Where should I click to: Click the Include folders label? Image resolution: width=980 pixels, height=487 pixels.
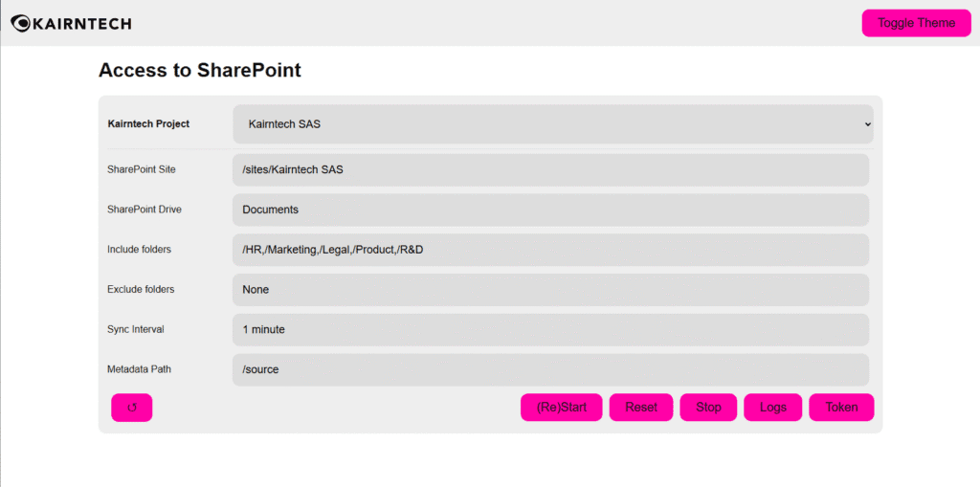139,250
